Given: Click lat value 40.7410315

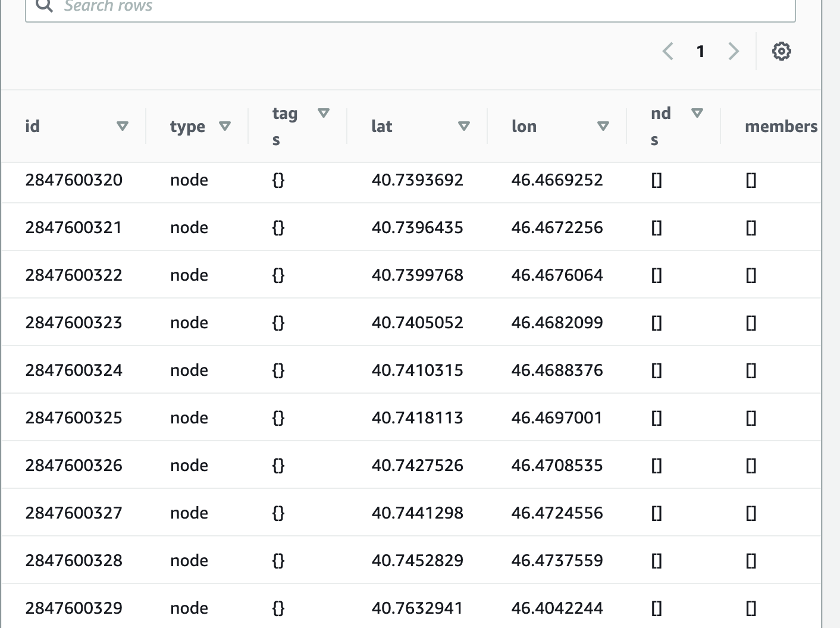Looking at the screenshot, I should point(417,370).
